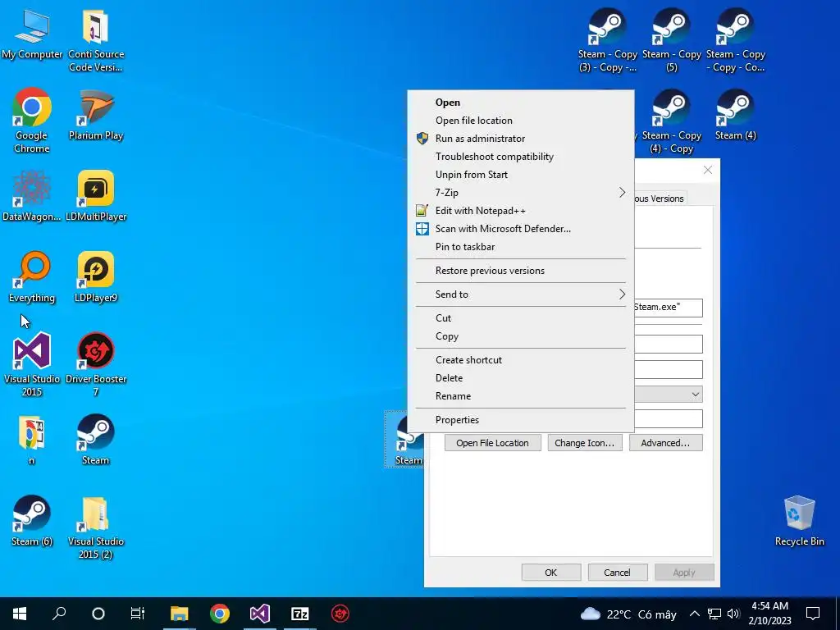The height and width of the screenshot is (630, 840).
Task: Open Task View on taskbar
Action: (138, 614)
